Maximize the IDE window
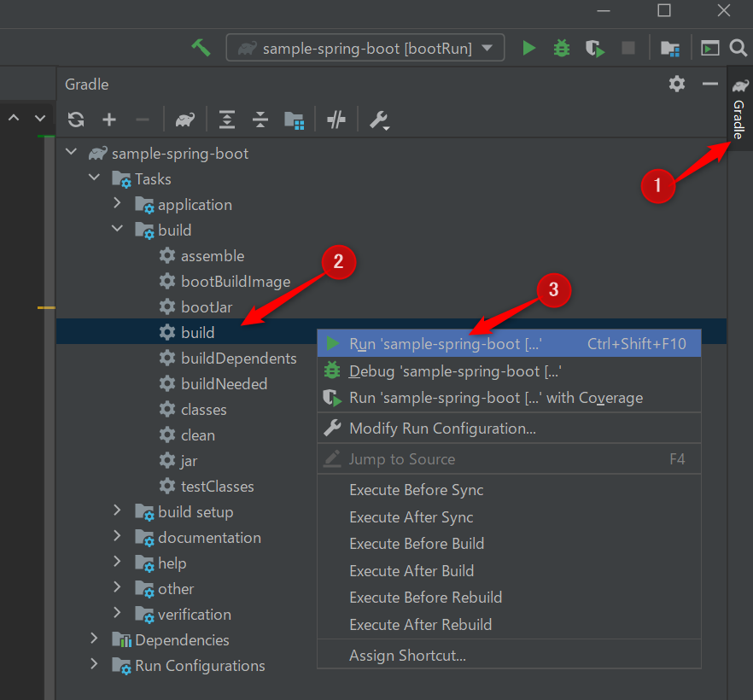 point(664,10)
